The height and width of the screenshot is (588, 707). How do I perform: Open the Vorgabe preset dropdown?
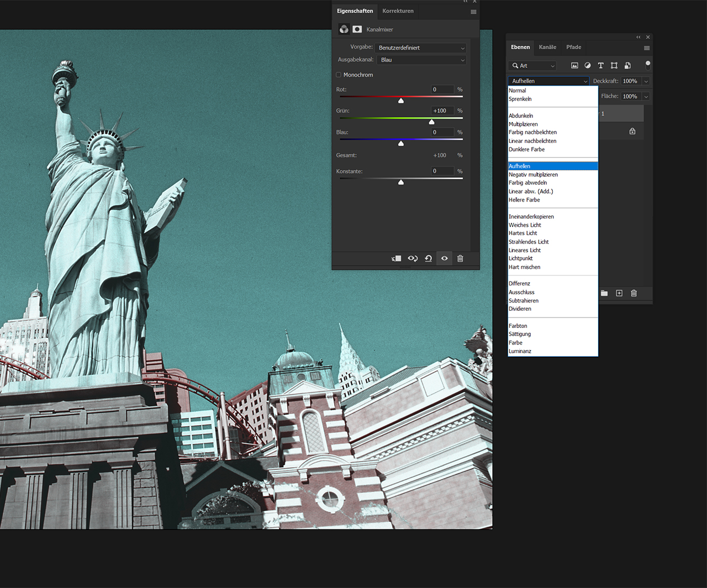(421, 48)
